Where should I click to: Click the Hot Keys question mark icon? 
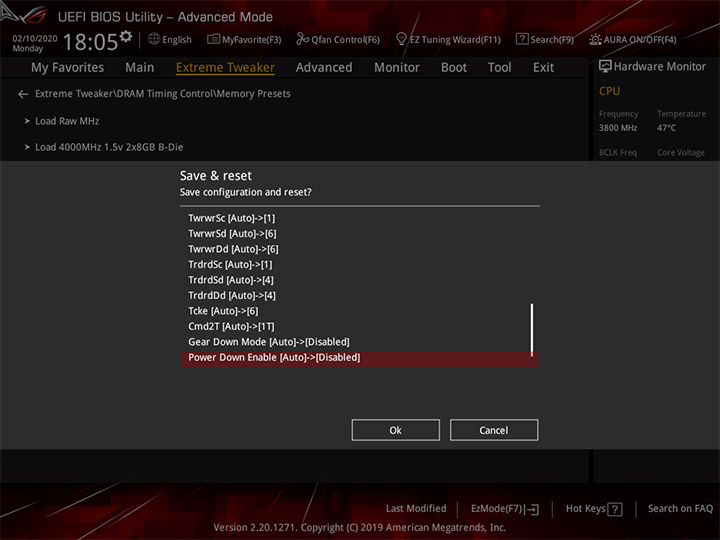(x=615, y=509)
